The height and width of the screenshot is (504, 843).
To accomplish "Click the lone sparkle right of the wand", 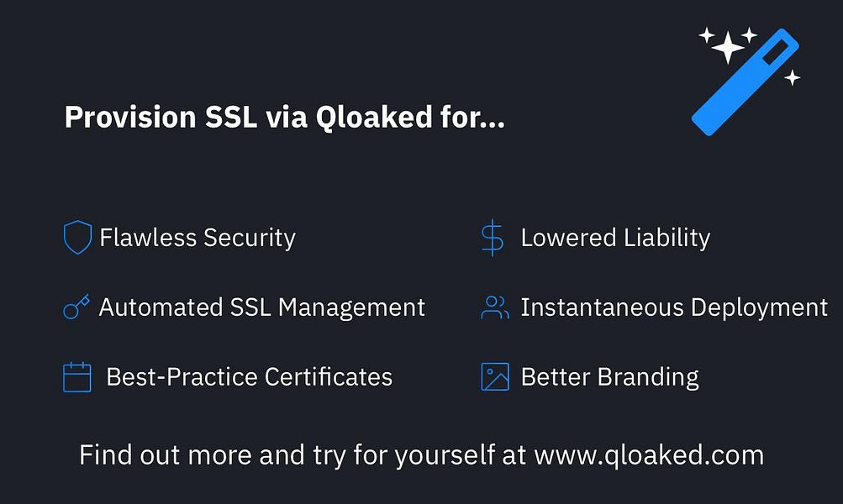I will tap(792, 77).
